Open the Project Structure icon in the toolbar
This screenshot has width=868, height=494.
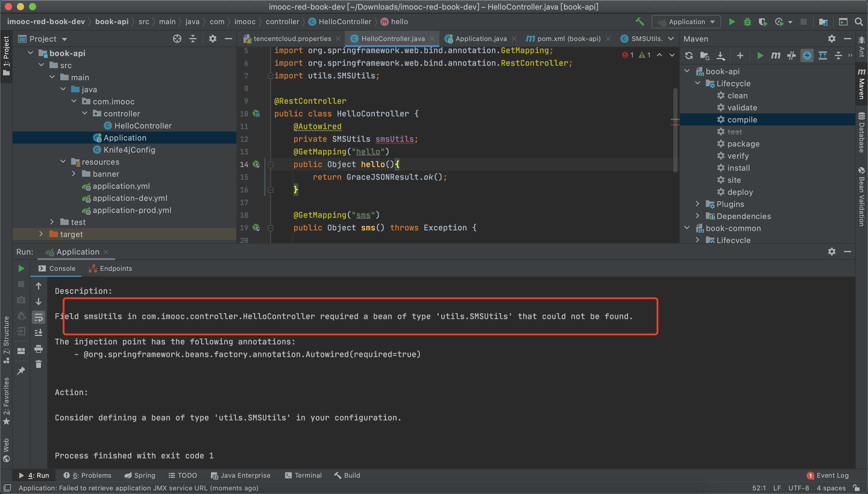click(x=823, y=22)
